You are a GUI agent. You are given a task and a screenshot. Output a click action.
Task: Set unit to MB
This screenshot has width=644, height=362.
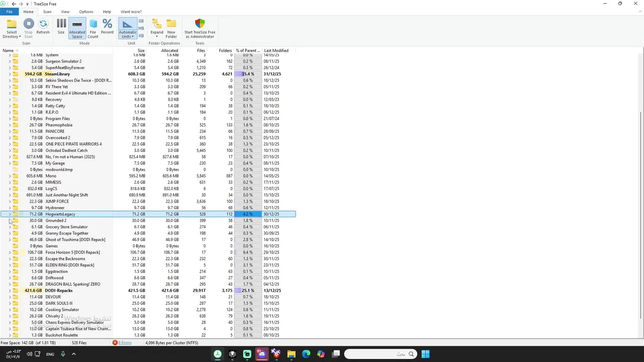tap(141, 28)
